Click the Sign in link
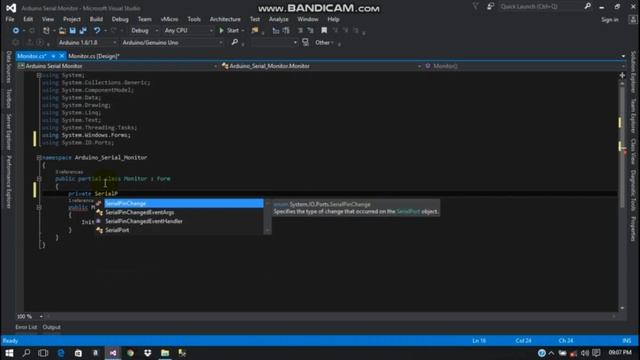Screen dimensions: 640x360 609,19
